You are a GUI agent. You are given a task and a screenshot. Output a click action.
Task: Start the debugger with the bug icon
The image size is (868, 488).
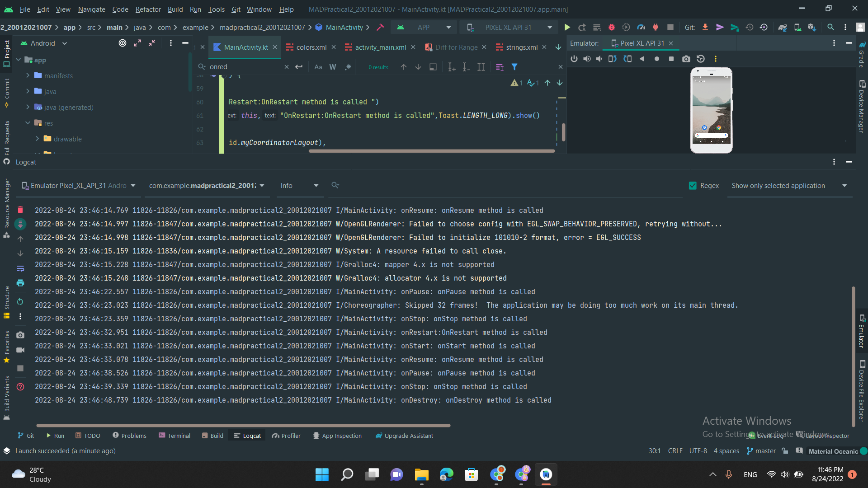[612, 27]
